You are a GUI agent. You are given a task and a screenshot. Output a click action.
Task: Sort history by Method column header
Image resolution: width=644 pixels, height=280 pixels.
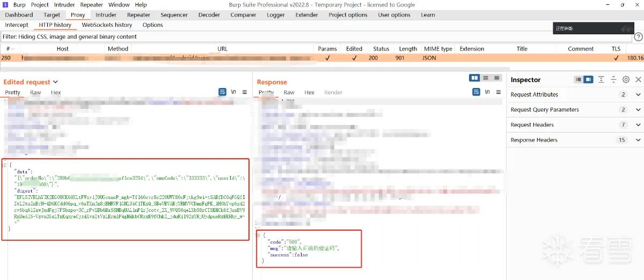coord(118,49)
